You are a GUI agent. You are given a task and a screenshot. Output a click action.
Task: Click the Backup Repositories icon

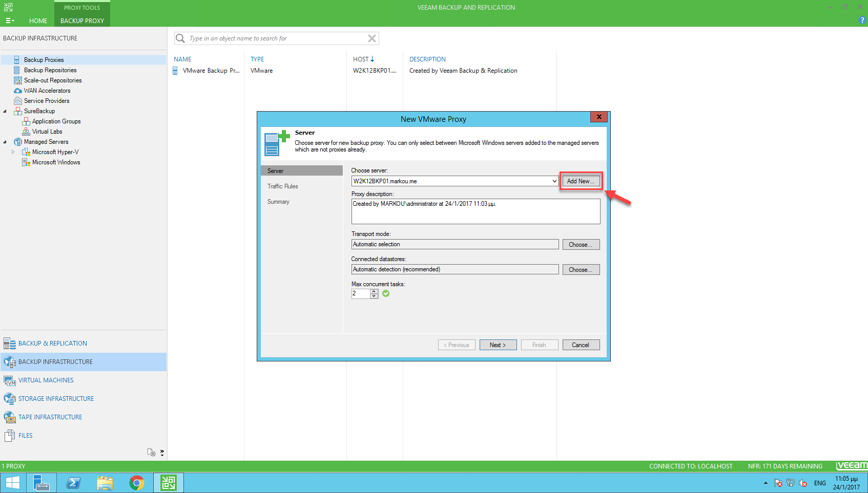point(17,70)
